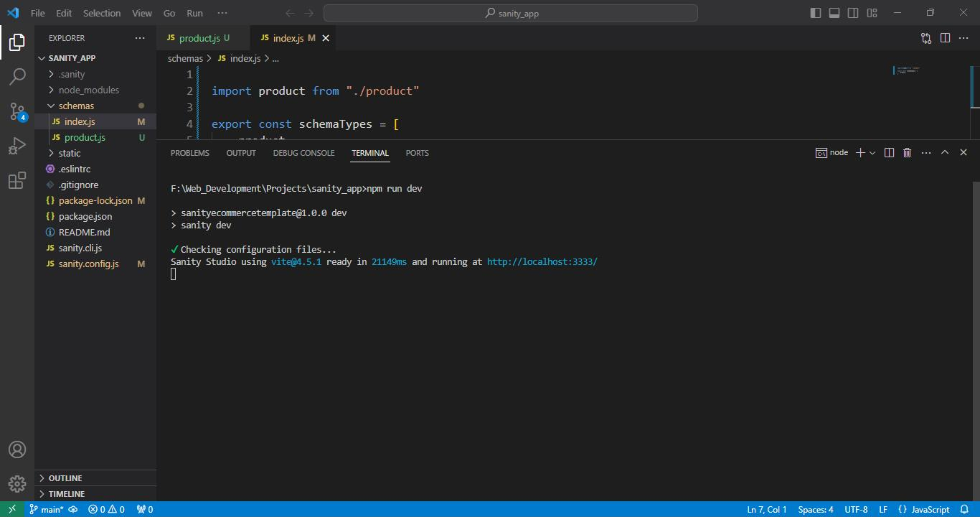
Task: Open the README.md file
Action: tap(95, 232)
